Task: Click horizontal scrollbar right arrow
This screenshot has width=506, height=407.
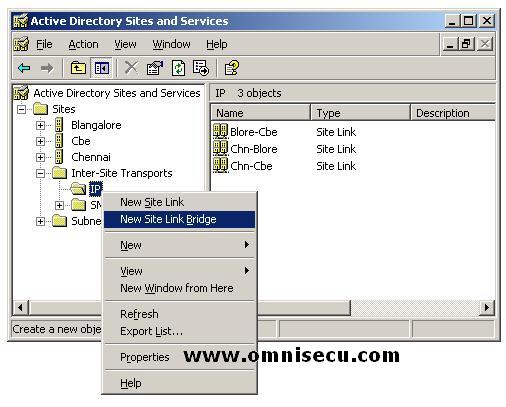Action: (487, 307)
